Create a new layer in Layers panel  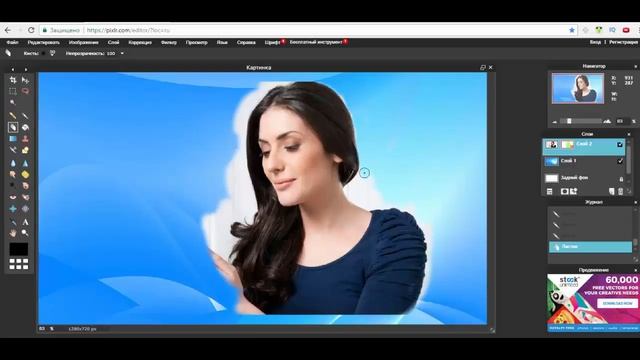(611, 191)
